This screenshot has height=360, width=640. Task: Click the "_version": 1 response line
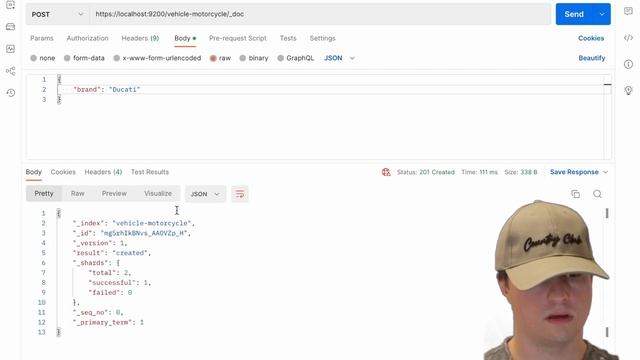pyautogui.click(x=100, y=243)
